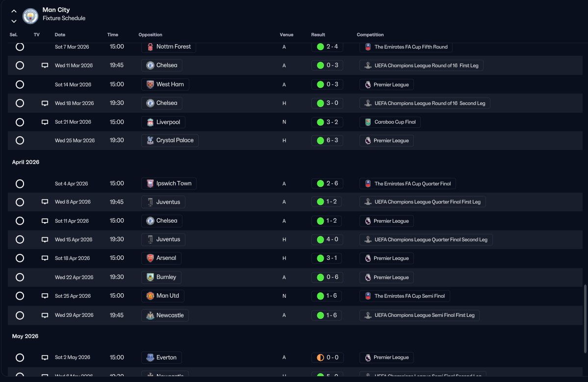Sort by Competition column header

tap(370, 34)
